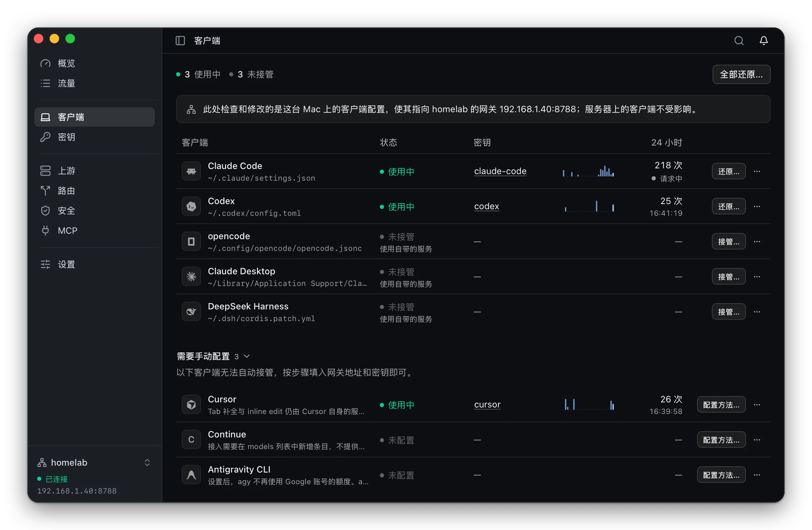Image resolution: width=812 pixels, height=530 pixels.
Task: Open more options for Continue row
Action: tap(757, 439)
